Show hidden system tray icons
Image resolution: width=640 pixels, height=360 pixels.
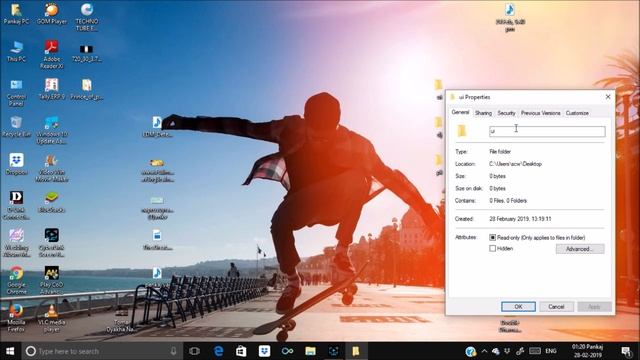coord(484,351)
